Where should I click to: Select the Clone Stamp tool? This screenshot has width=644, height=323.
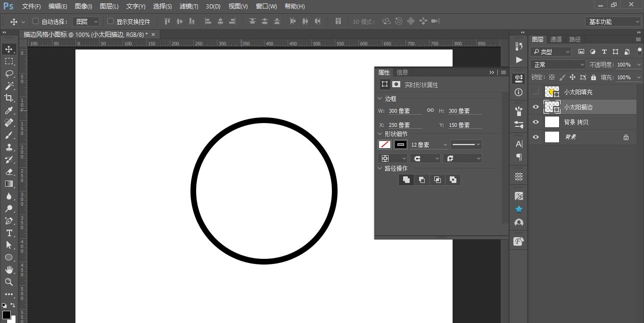point(9,147)
